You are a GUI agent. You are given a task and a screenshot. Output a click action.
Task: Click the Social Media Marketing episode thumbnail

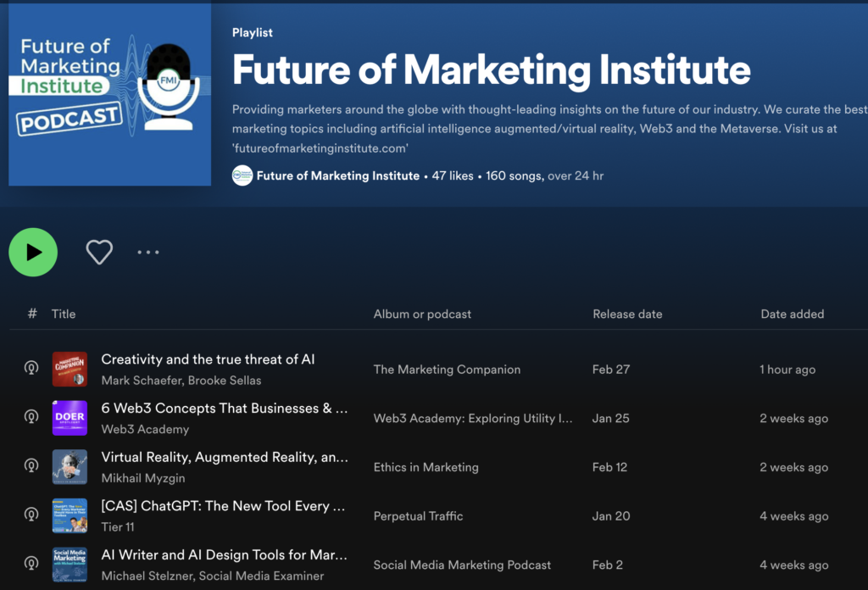click(x=70, y=564)
